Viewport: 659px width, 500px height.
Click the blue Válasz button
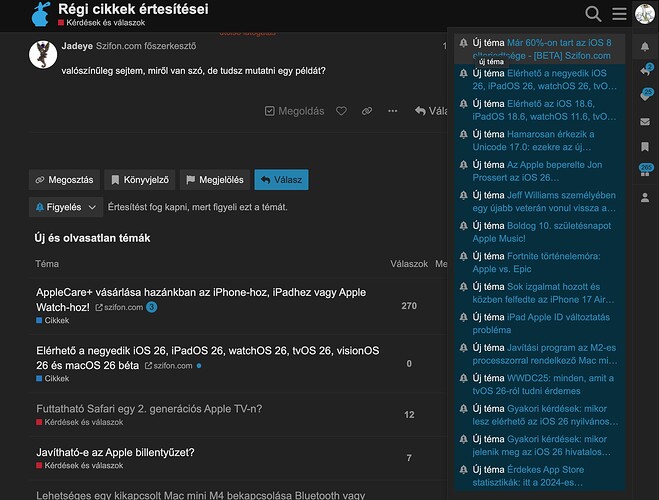pyautogui.click(x=281, y=180)
